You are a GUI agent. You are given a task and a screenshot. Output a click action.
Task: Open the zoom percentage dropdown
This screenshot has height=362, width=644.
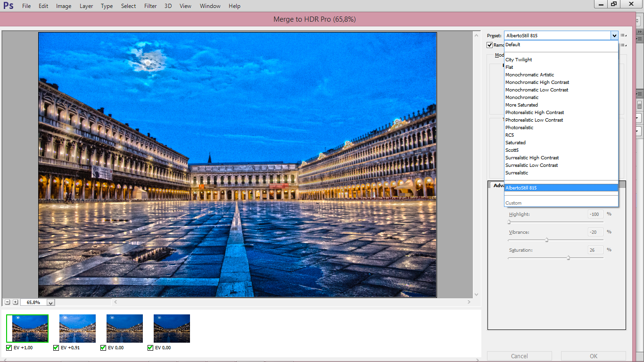(x=51, y=303)
